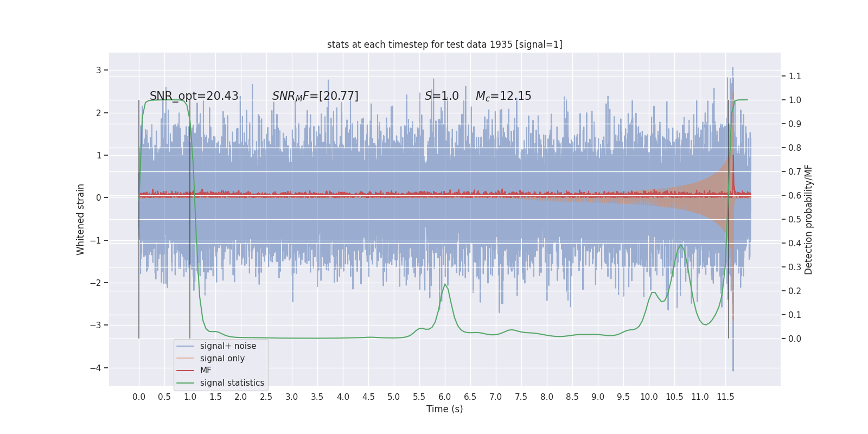Click the left y-axis tick label −3
This screenshot has width=868, height=434.
(95, 325)
